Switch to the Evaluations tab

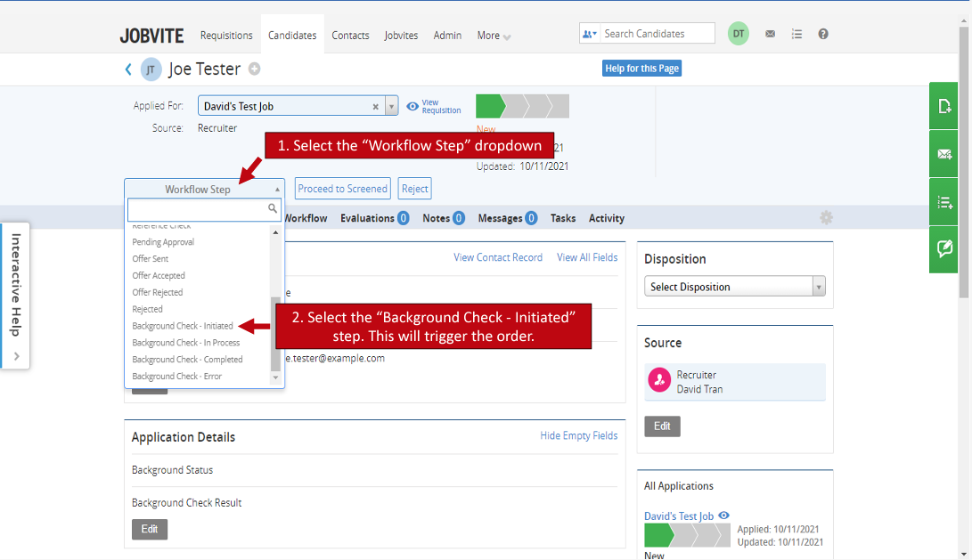click(x=373, y=218)
